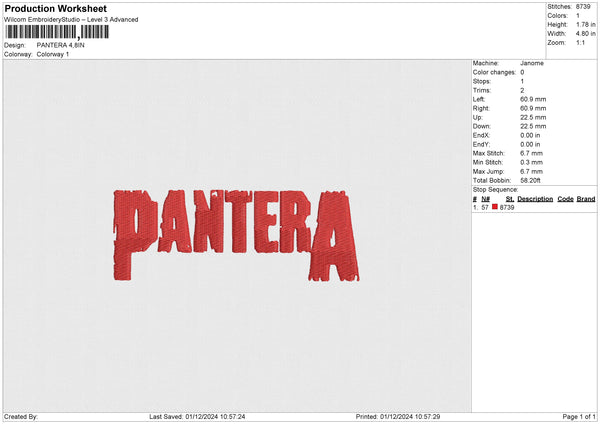Click the Width 4.80 in value

point(585,34)
